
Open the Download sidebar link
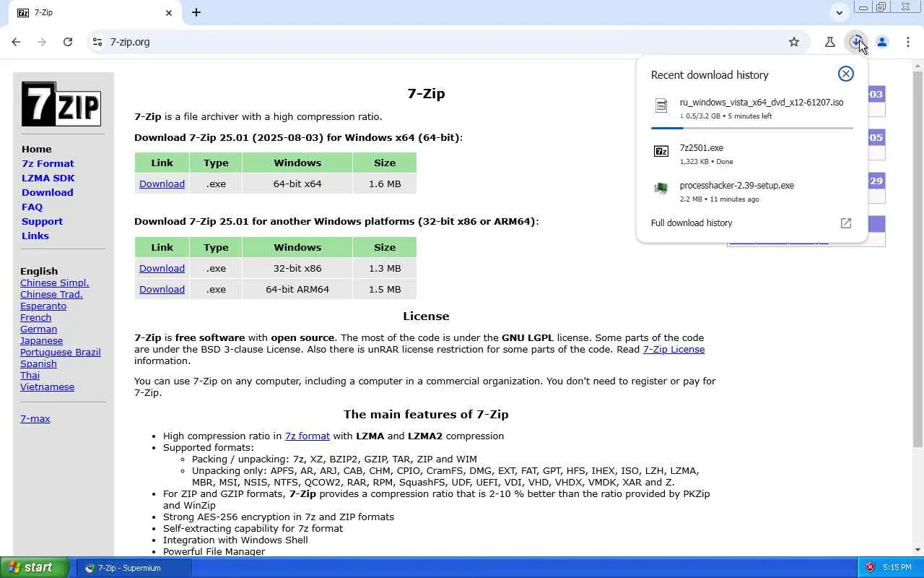click(48, 192)
